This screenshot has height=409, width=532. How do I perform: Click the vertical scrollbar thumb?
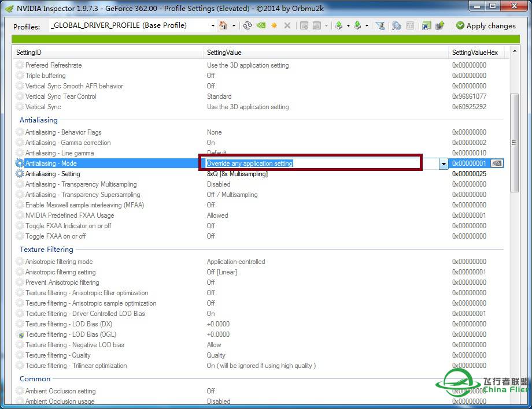514,142
